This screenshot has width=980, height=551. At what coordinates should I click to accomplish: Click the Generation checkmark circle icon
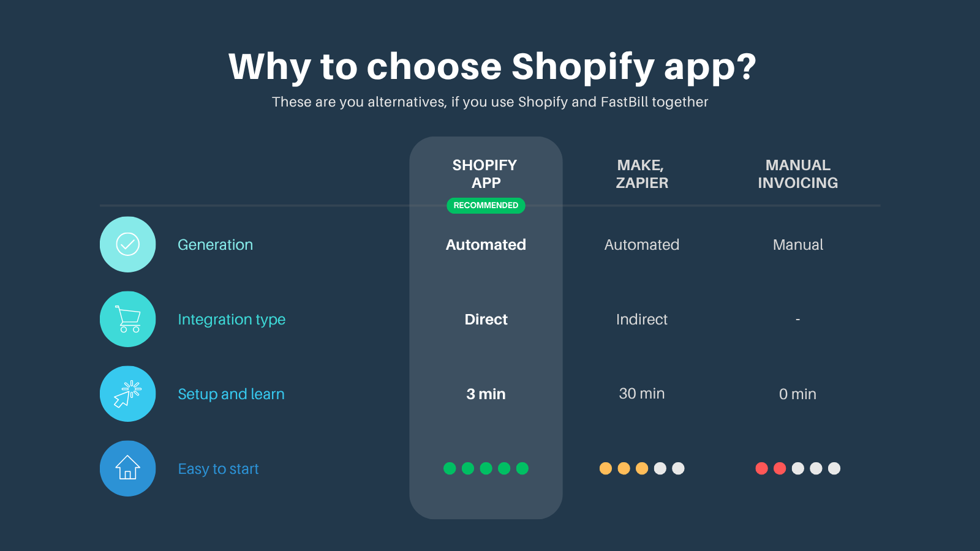127,244
